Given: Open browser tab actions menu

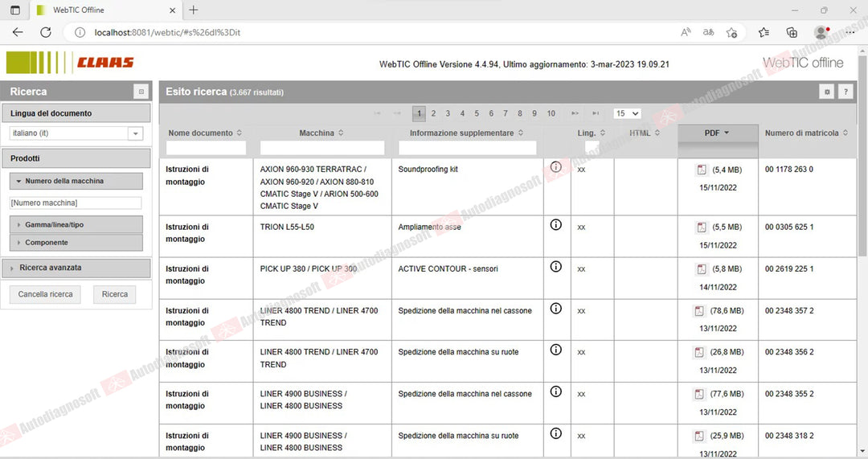Looking at the screenshot, I should (15, 10).
